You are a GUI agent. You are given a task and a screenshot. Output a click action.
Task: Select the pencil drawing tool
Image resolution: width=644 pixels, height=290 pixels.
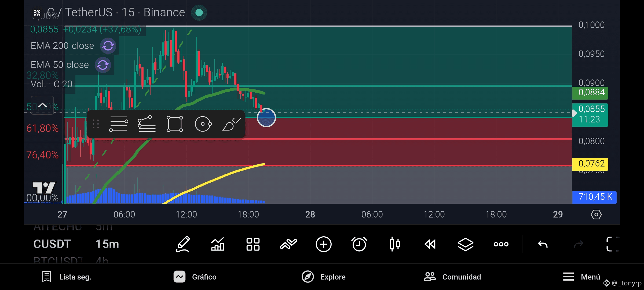point(183,244)
